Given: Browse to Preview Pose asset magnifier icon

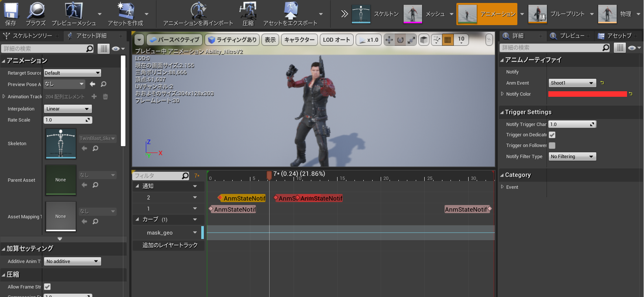Looking at the screenshot, I should [x=104, y=84].
